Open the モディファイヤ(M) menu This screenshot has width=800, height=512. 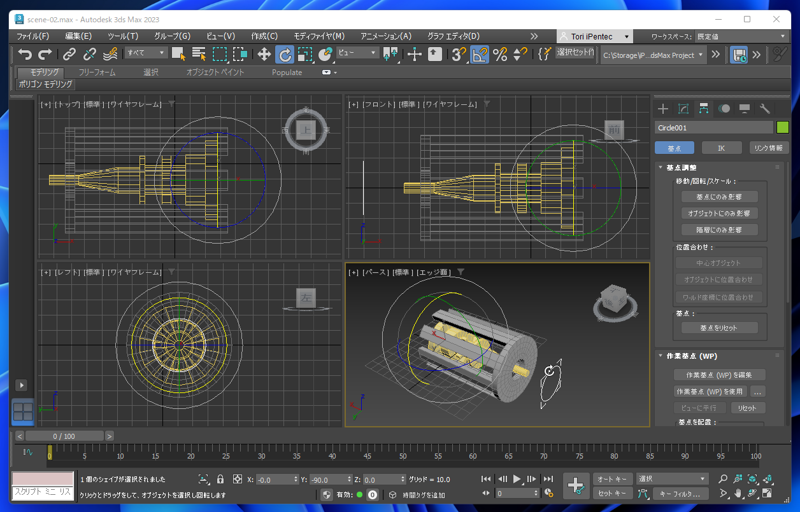click(319, 36)
